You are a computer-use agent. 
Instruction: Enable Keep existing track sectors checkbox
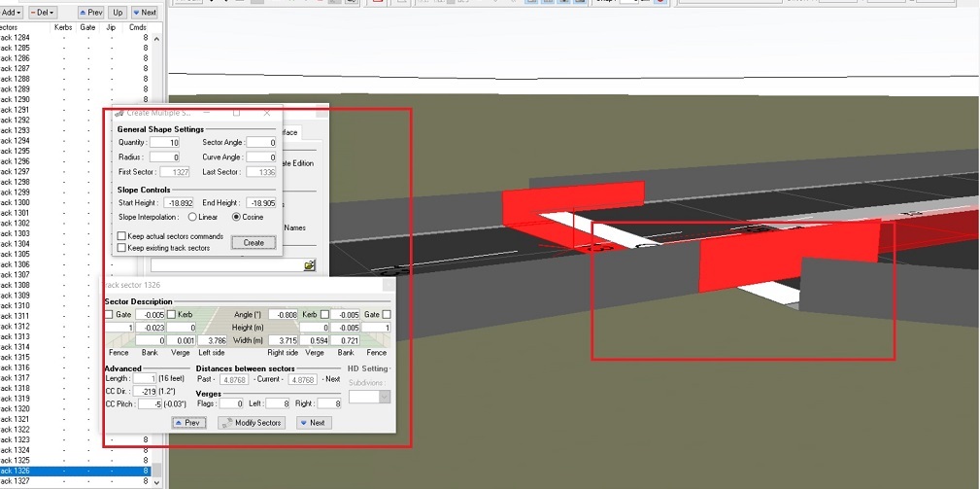pyautogui.click(x=122, y=248)
